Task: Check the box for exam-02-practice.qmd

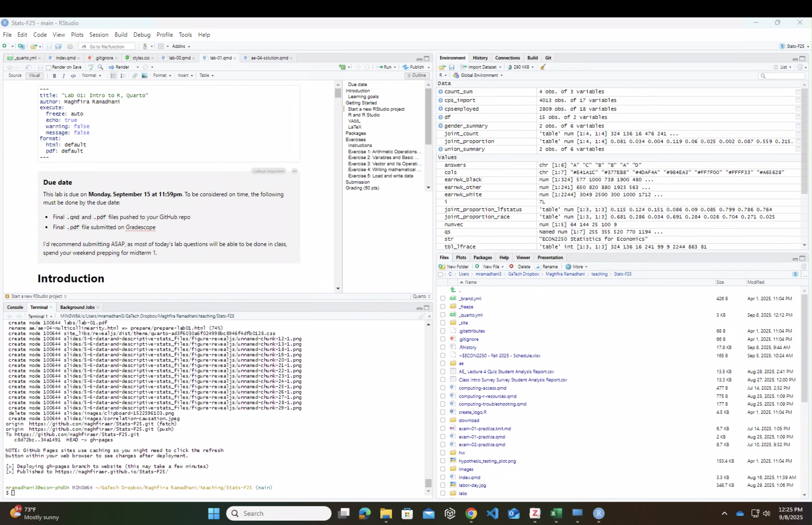Action: point(442,445)
